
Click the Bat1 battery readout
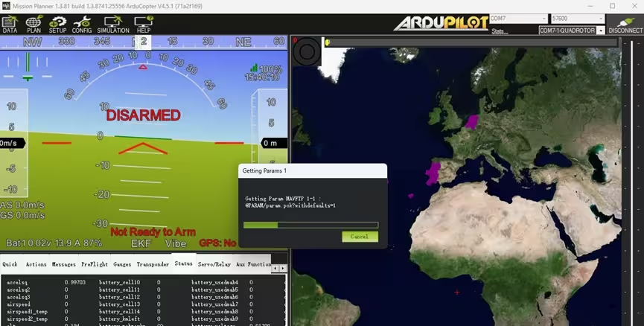tap(54, 243)
